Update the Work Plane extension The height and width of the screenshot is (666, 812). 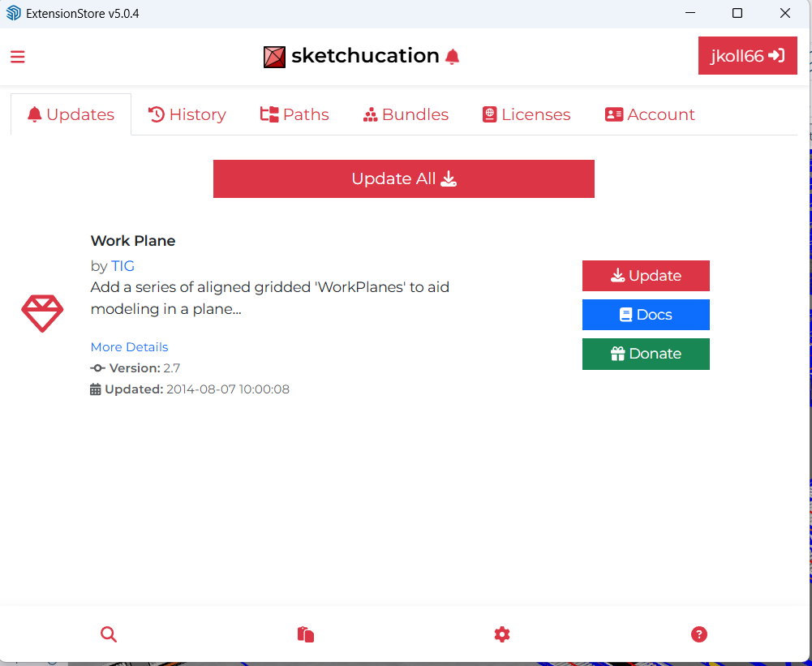point(646,276)
